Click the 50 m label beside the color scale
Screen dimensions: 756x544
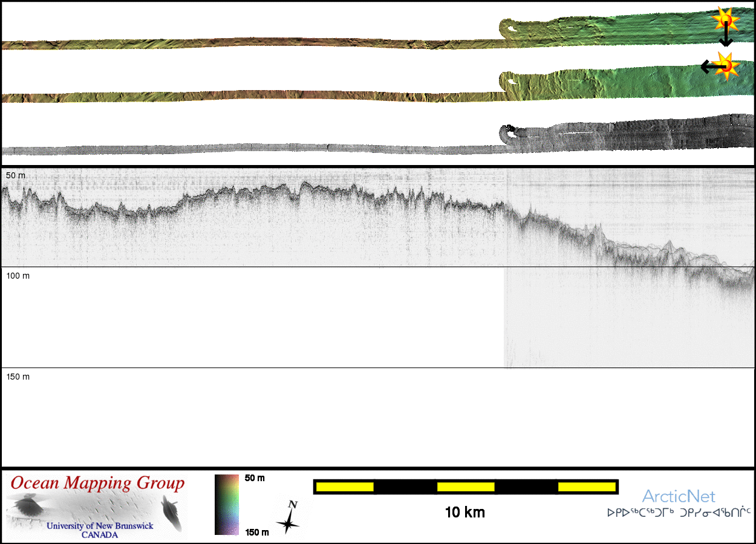tap(255, 478)
